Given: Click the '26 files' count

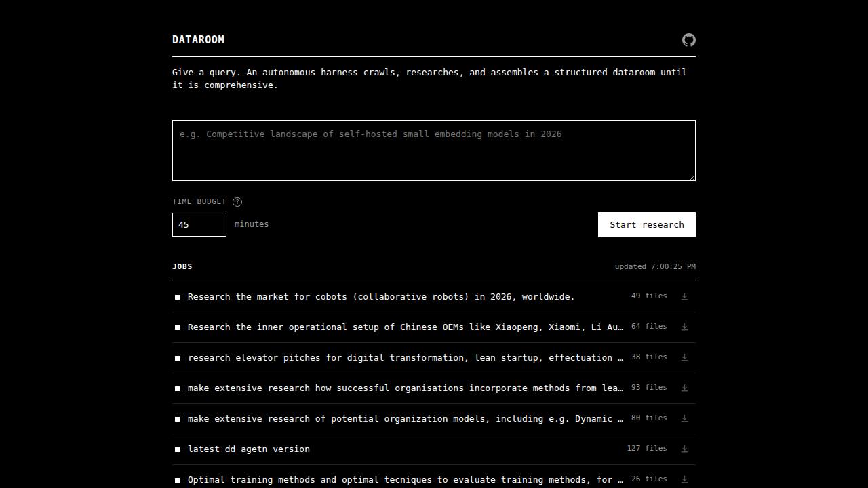Looking at the screenshot, I should 649,479.
